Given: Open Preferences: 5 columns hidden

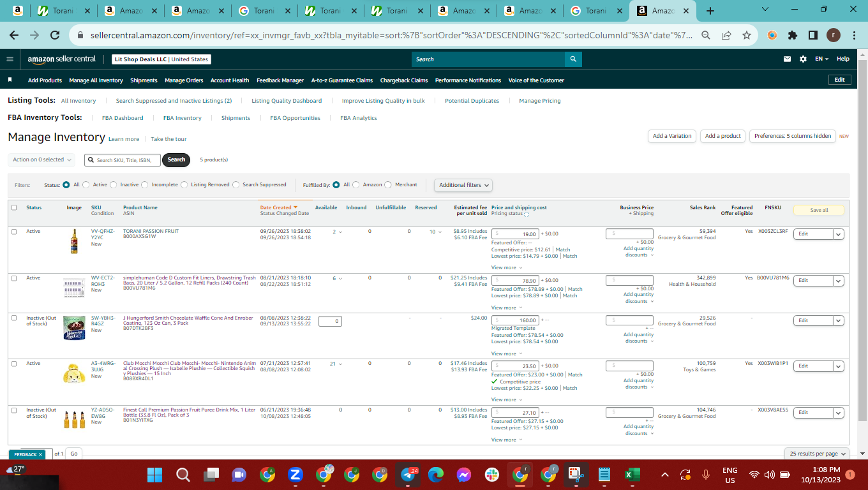Looking at the screenshot, I should pos(792,136).
